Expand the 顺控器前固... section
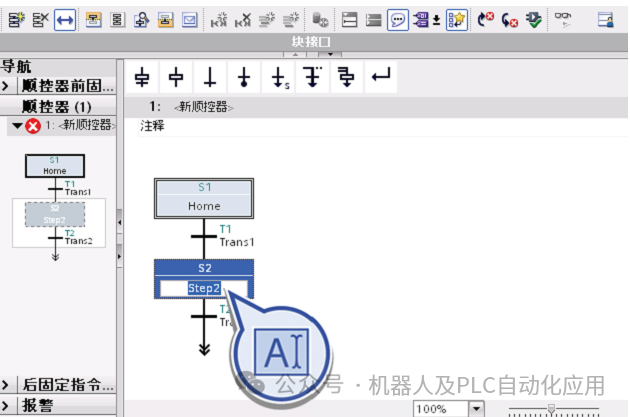The height and width of the screenshot is (417, 630). pyautogui.click(x=6, y=86)
